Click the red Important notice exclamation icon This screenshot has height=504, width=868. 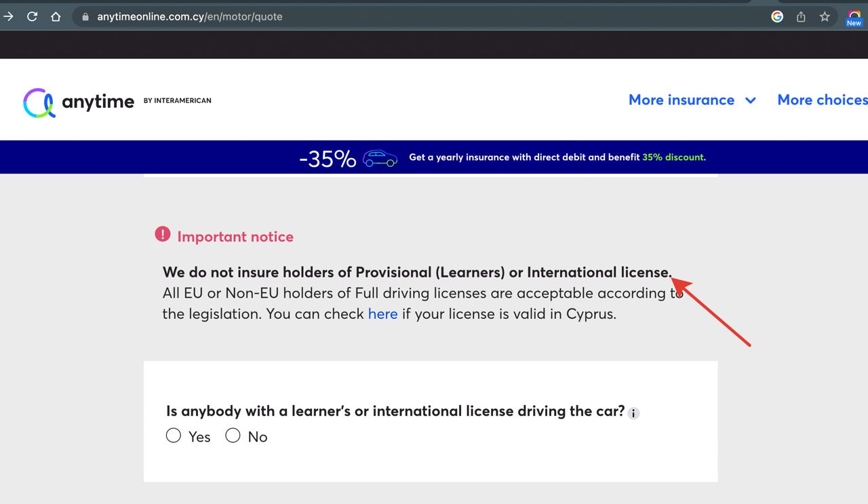click(163, 234)
